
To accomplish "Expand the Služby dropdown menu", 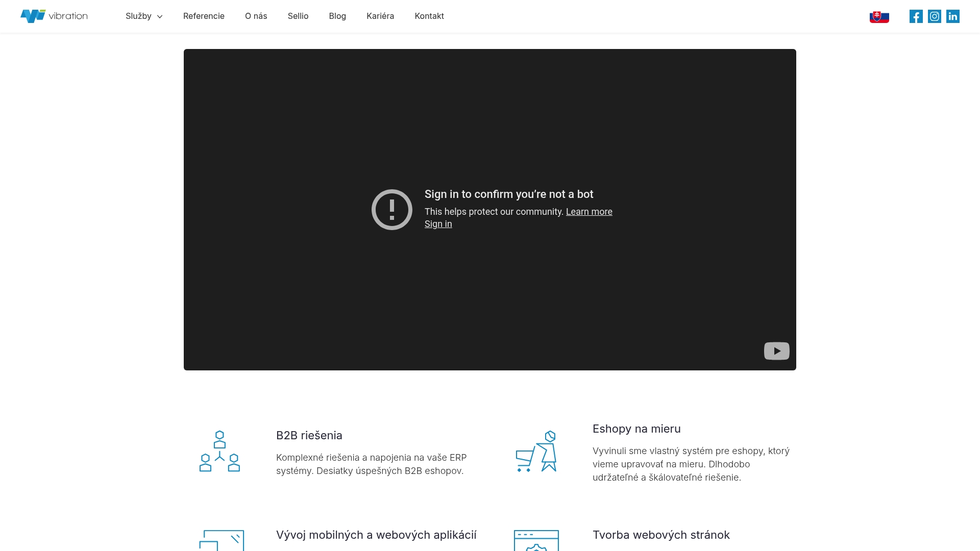I will (143, 16).
